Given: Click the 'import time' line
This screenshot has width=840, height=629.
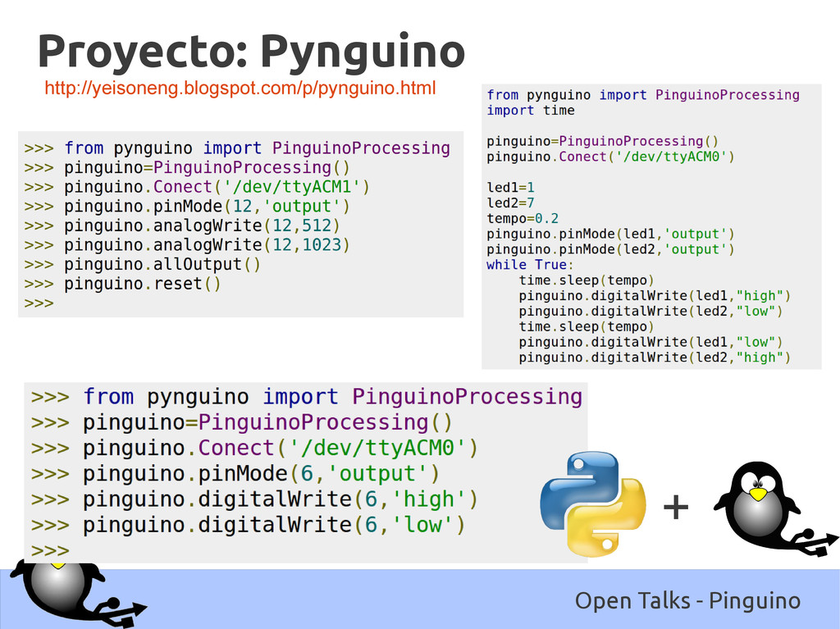Looking at the screenshot, I should pos(531,111).
